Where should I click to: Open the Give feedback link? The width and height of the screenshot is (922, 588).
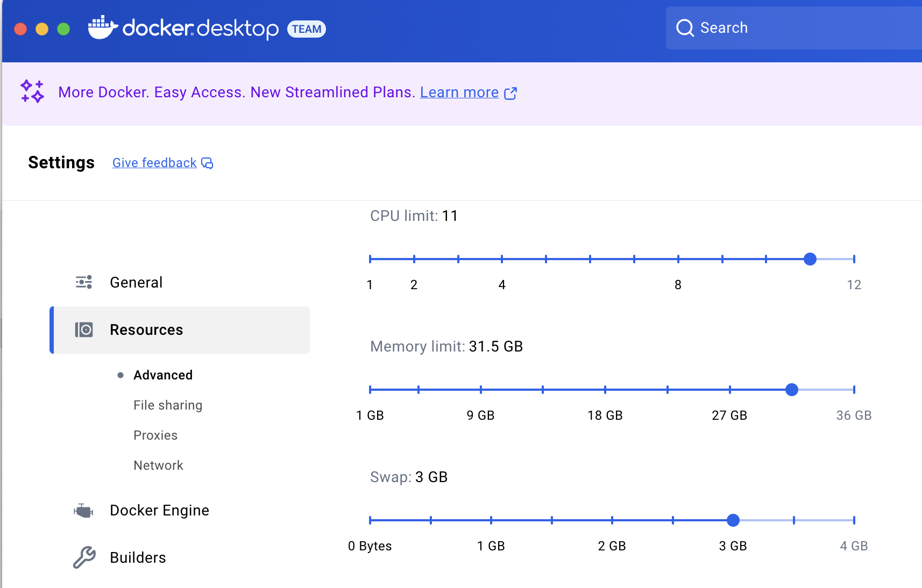coord(154,163)
